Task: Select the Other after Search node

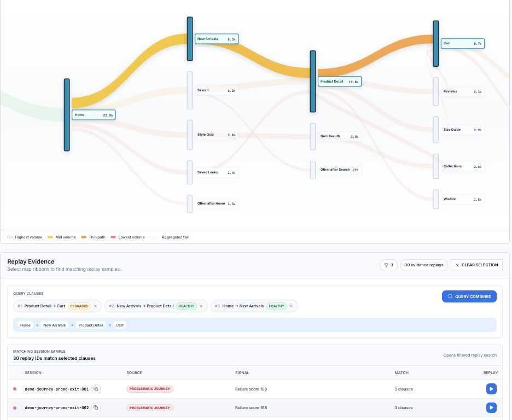Action: click(x=340, y=170)
